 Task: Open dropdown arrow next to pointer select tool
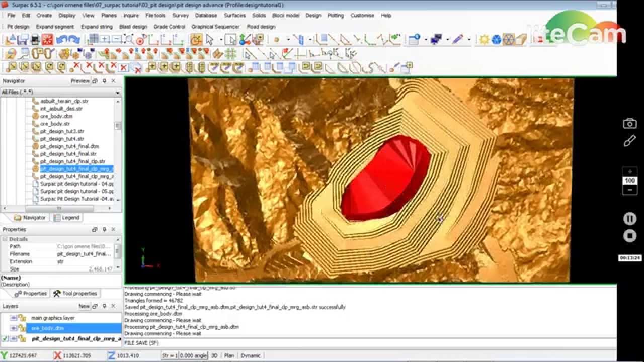[221, 40]
